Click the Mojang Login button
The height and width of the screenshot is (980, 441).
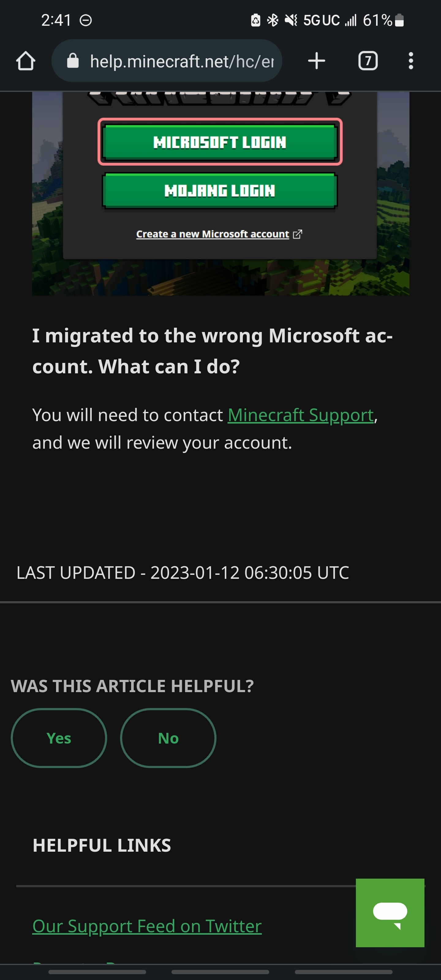[220, 190]
